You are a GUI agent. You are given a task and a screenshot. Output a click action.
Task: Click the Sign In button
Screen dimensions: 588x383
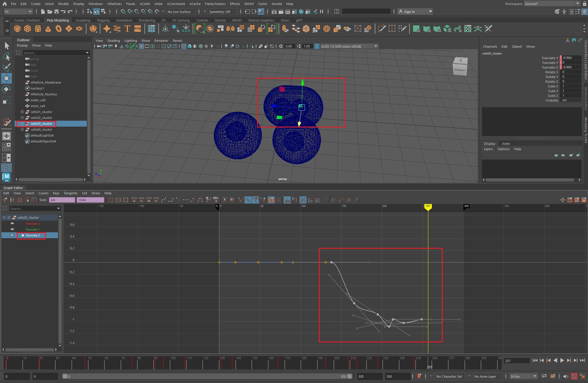(409, 11)
